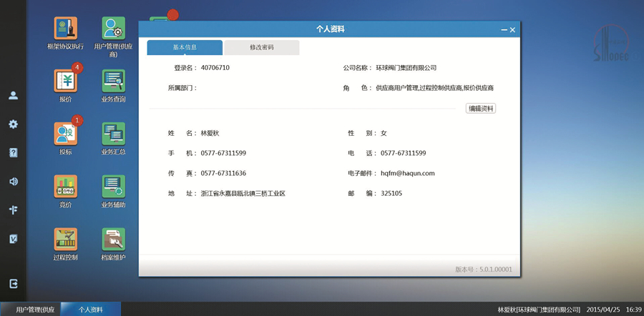Open the 业务辅助 assistance icon
This screenshot has height=316, width=644.
pos(113,186)
